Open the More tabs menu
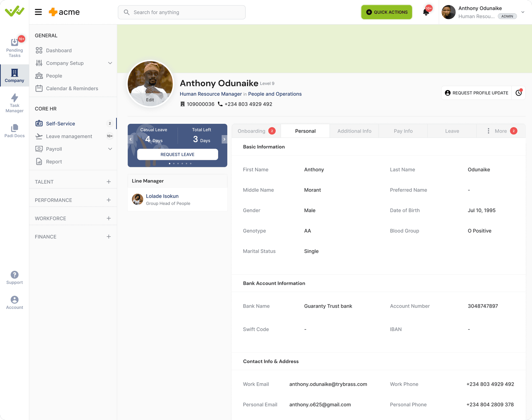 [x=501, y=131]
